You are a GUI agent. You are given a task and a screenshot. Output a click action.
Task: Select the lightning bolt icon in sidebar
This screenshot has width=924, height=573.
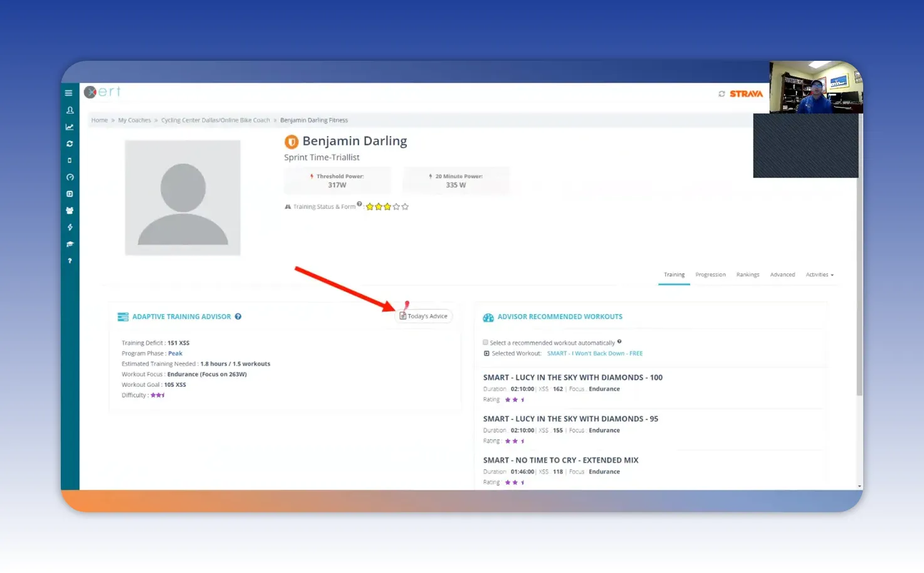(70, 227)
